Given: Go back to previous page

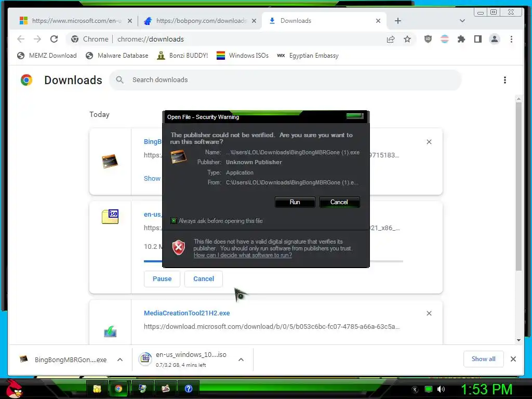Looking at the screenshot, I should tap(21, 39).
